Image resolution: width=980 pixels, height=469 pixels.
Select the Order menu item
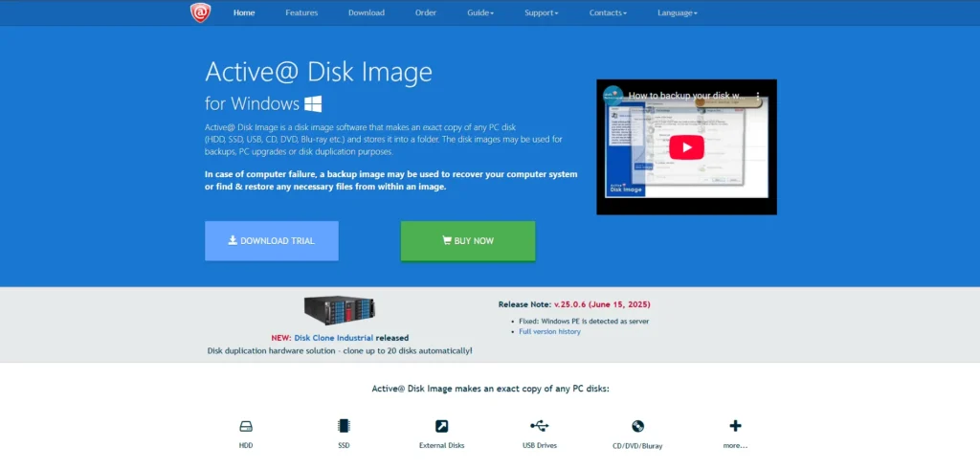(426, 12)
